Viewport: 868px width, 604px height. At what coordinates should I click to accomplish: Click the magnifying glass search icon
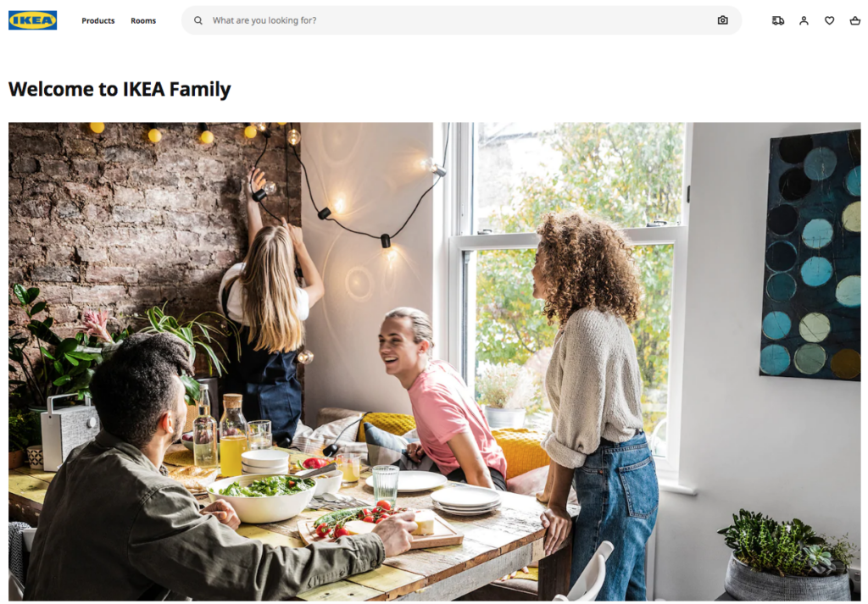tap(198, 20)
